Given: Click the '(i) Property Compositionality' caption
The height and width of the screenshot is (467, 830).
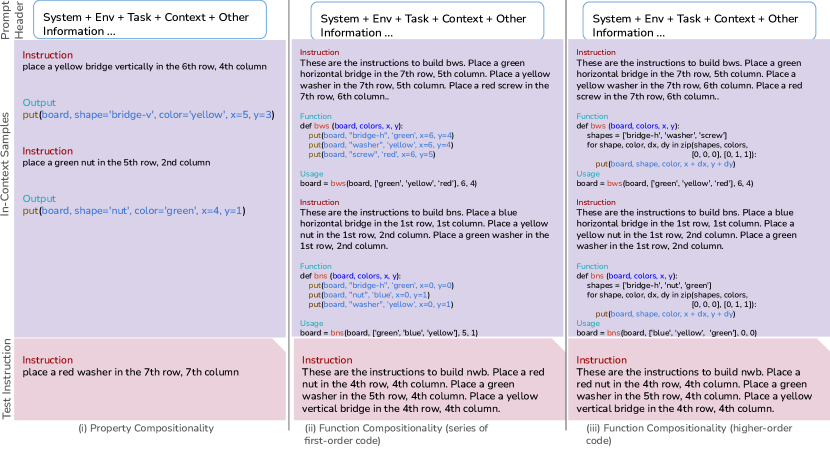Looking at the screenshot, I should pos(146,428).
